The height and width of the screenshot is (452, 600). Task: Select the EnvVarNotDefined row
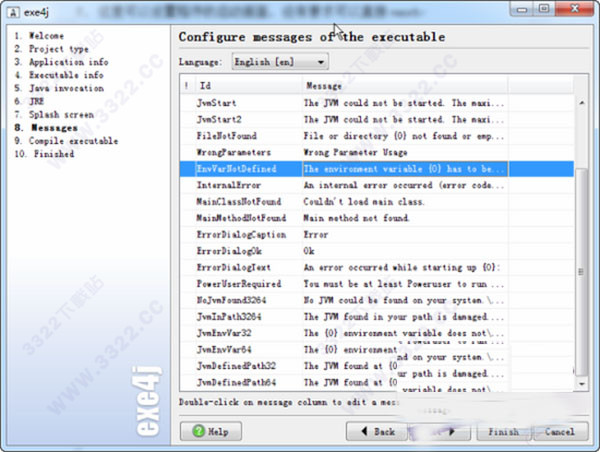click(x=377, y=169)
